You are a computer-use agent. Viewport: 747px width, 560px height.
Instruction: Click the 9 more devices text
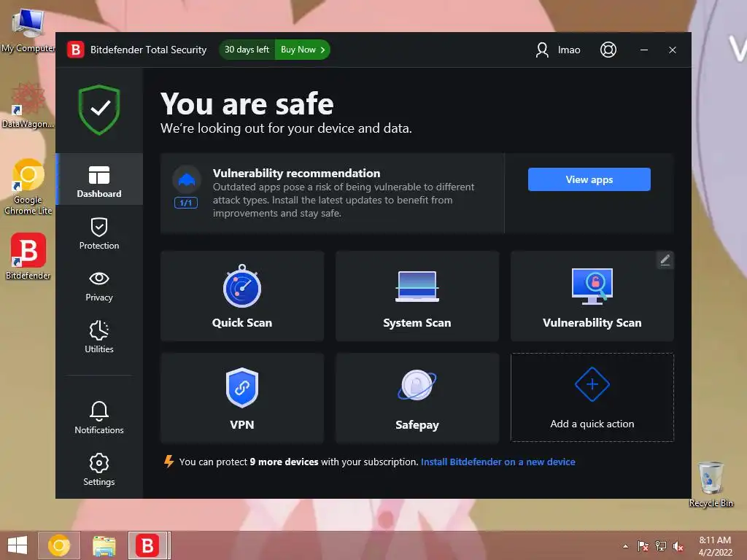coord(284,462)
